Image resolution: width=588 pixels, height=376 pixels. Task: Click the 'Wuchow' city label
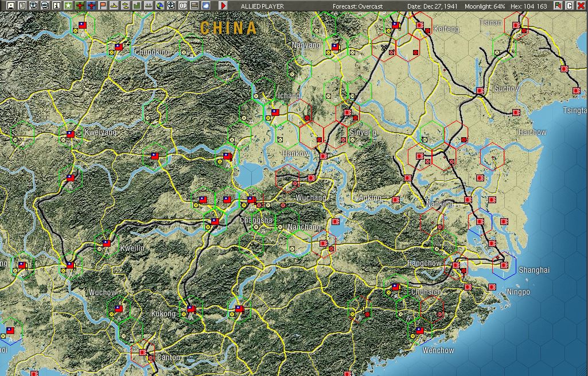[102, 292]
